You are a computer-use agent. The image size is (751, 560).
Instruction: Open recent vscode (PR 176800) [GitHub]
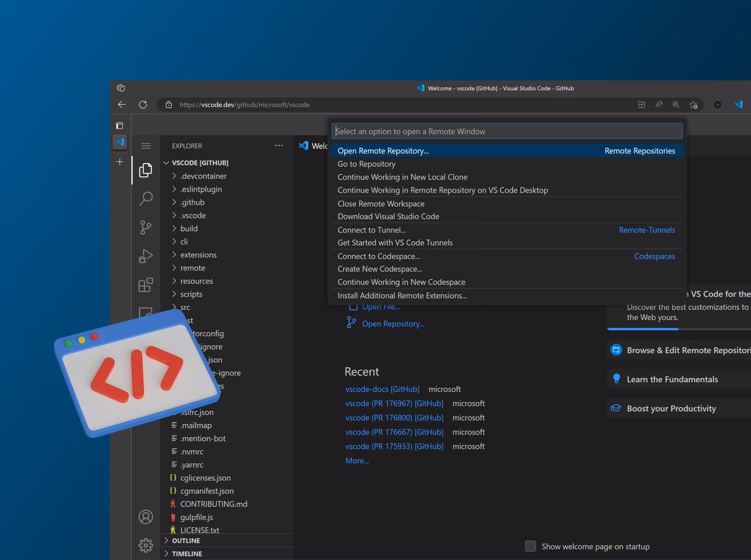(x=394, y=418)
